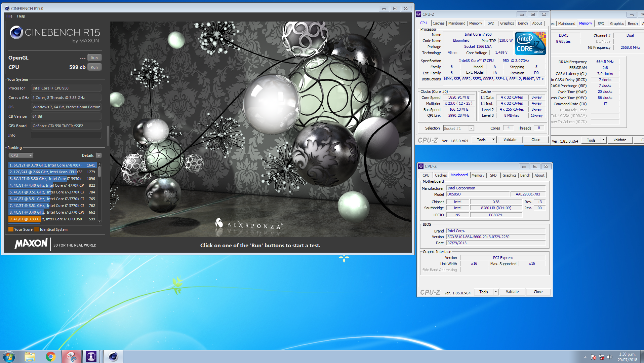The image size is (644, 363).
Task: Click Close button in Mainboard CPU-Z window
Action: pos(538,292)
